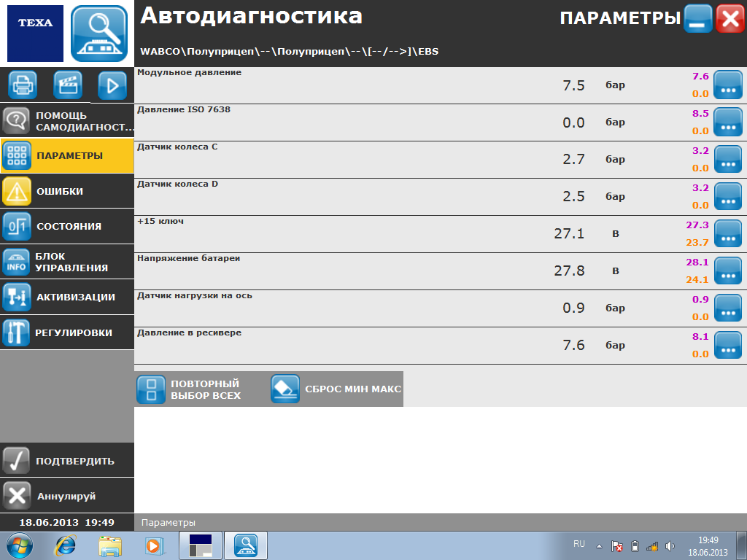Click the Параметры status bar text
The image size is (747, 560).
point(169,522)
